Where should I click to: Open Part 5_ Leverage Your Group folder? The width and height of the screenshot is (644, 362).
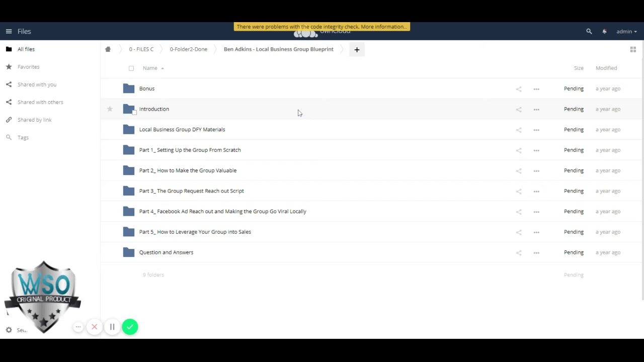click(x=195, y=232)
